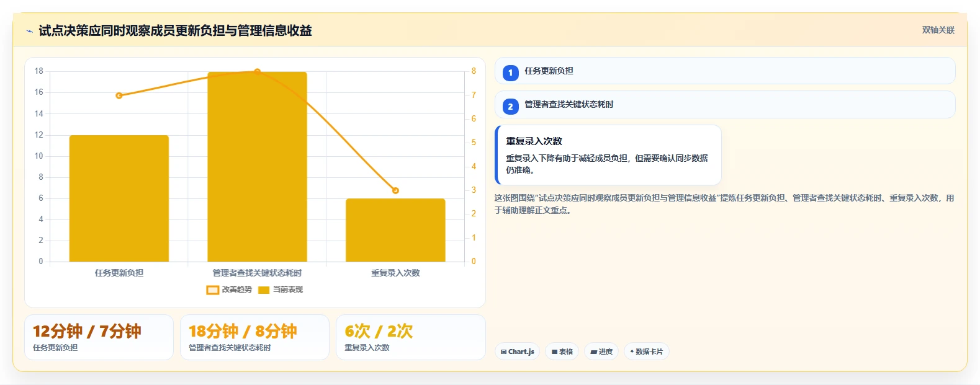Click the 当前表现 legend color box
Viewport: 980px width, 385px height.
coord(264,290)
